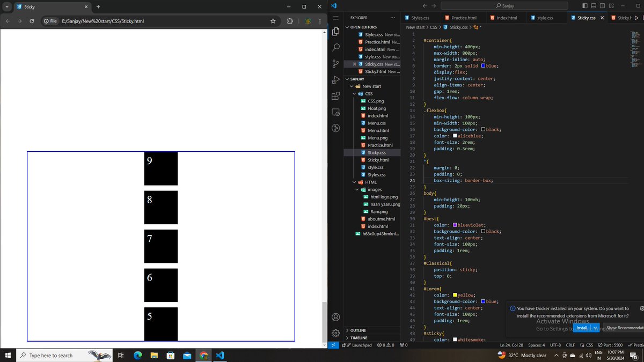
Task: Change the CSS language mode in the status bar
Action: [x=586, y=345]
